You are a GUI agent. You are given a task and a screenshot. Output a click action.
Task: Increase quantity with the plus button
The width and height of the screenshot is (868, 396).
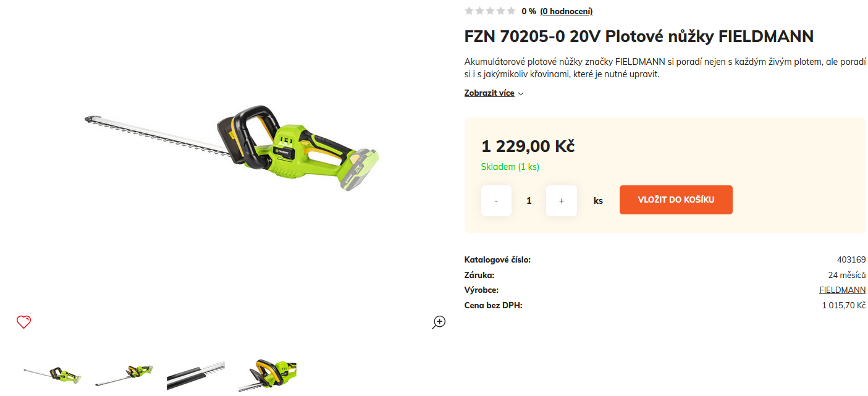[562, 201]
